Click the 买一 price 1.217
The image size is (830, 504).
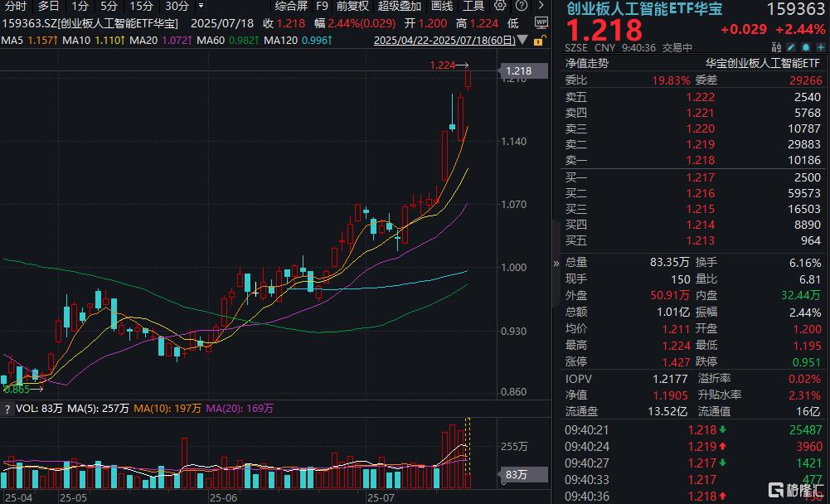point(701,178)
